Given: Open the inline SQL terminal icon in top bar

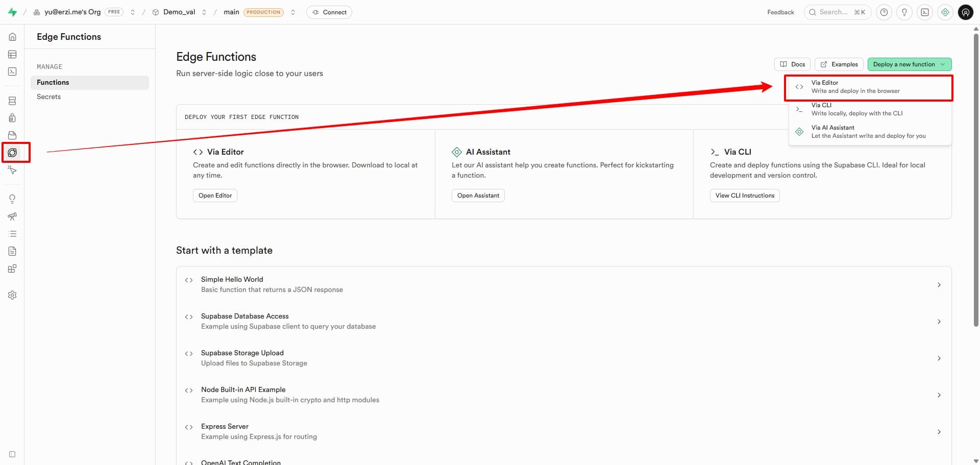Looking at the screenshot, I should point(925,12).
